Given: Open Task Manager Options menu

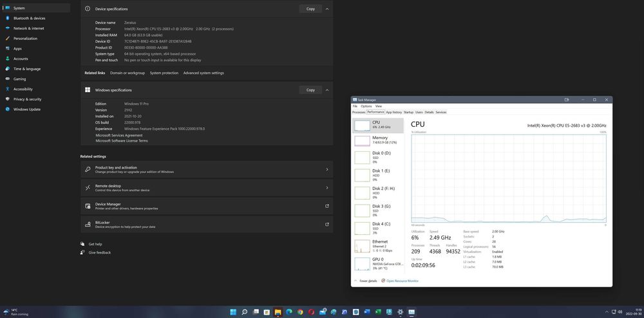Looking at the screenshot, I should point(366,106).
